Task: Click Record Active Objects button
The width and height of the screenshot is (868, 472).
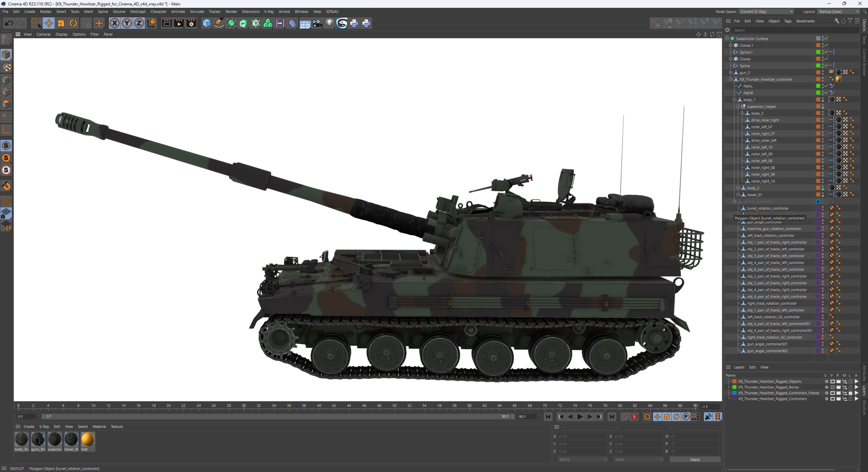Action: (x=625, y=417)
